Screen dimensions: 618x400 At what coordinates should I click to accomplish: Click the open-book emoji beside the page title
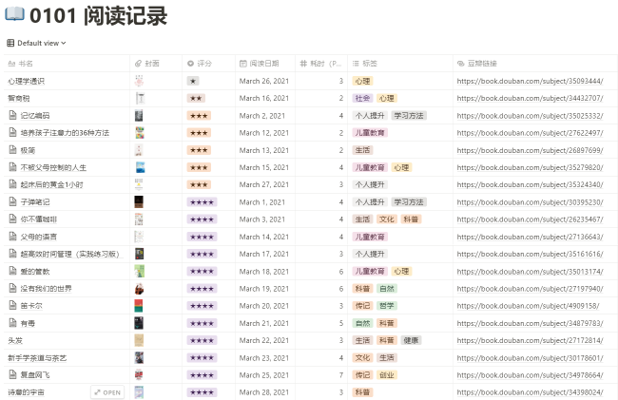(x=15, y=15)
